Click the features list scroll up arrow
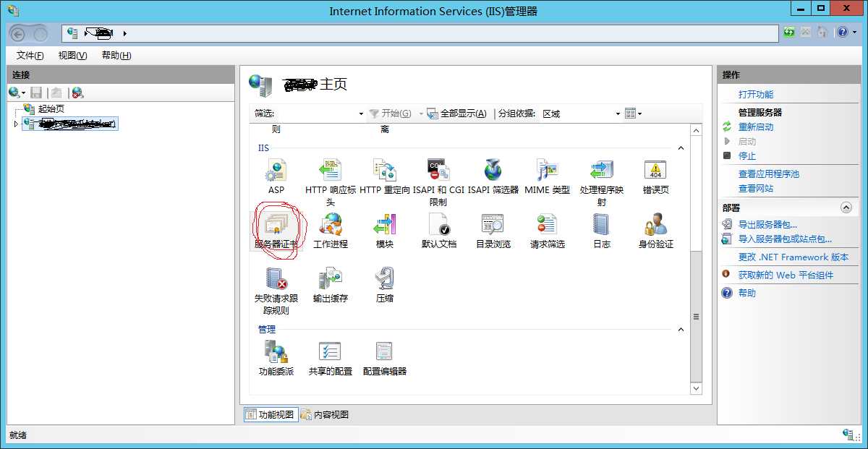 (x=696, y=131)
